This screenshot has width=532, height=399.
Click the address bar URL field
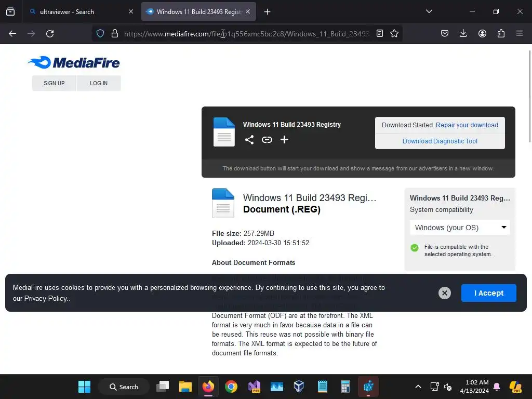click(x=247, y=34)
